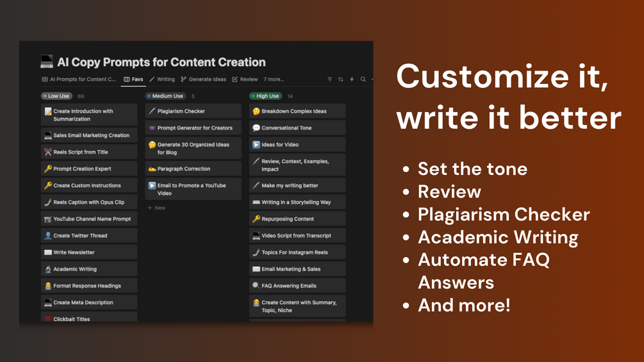Open the filter icon in the toolbar
The image size is (644, 362).
pyautogui.click(x=329, y=79)
